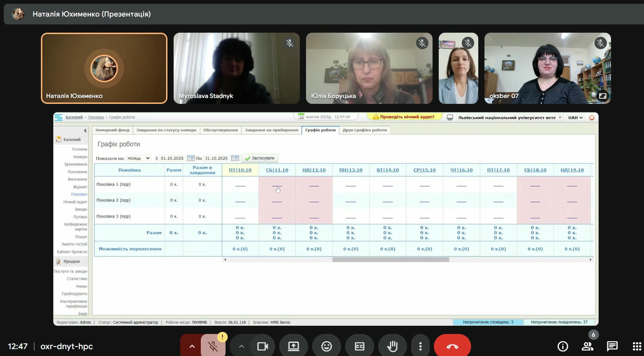Toggle closed captions CC button

(360, 346)
